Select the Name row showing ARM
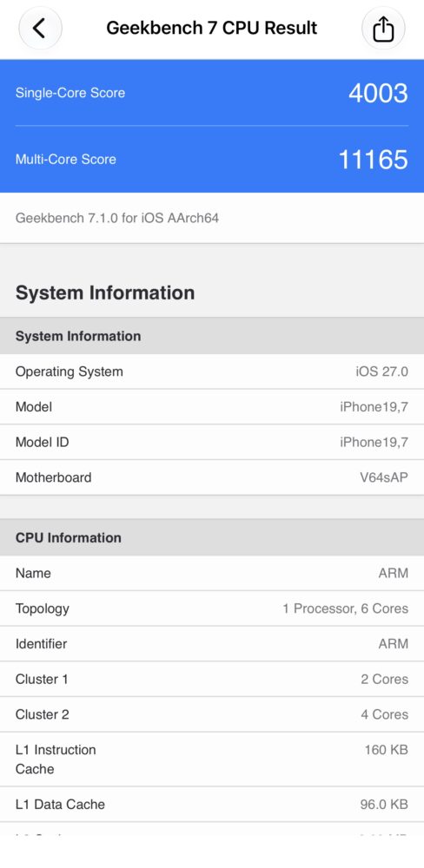 [212, 573]
